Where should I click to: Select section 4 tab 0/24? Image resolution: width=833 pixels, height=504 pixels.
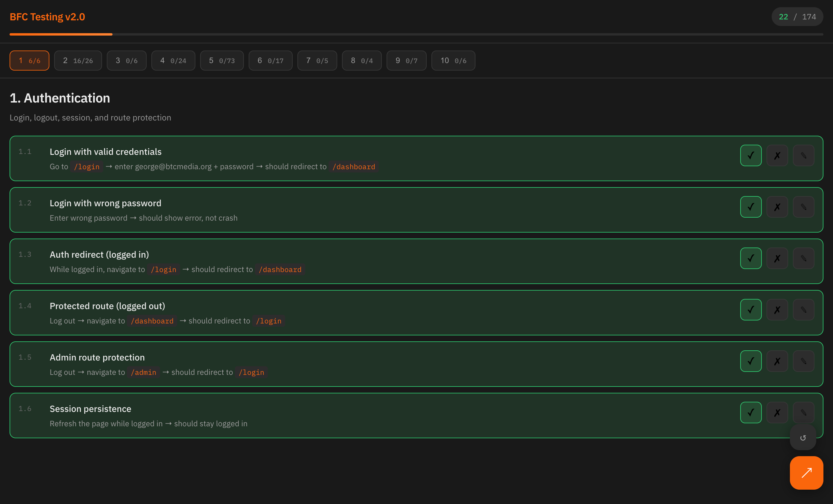tap(173, 60)
